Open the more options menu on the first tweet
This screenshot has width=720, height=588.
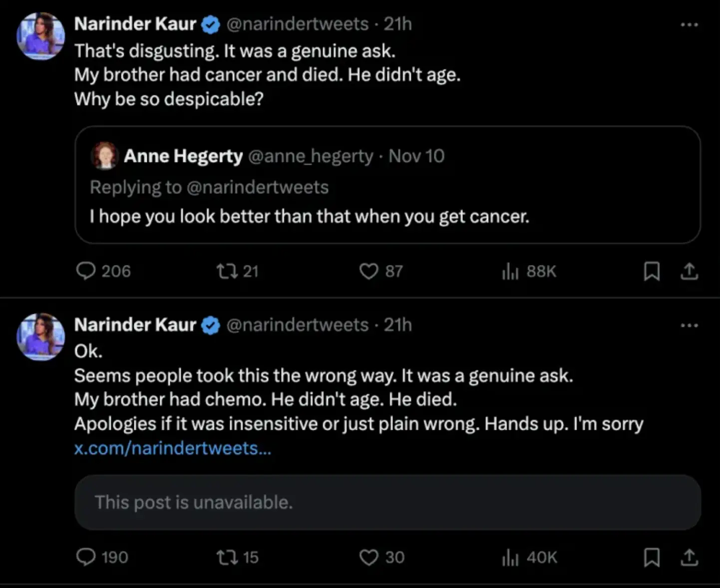click(689, 23)
